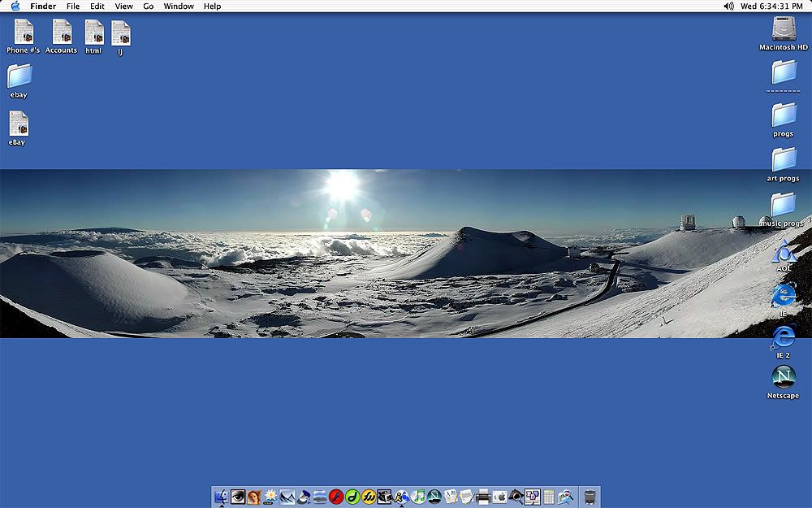Image resolution: width=812 pixels, height=508 pixels.
Task: Open the Trash in the dock
Action: (x=590, y=497)
